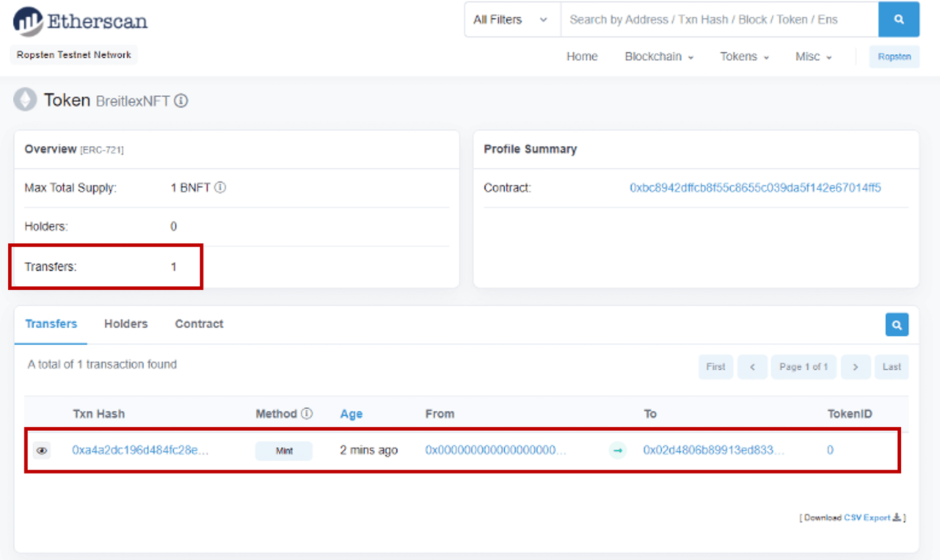
Task: Open From address 0x000000000000...
Action: [x=496, y=450]
